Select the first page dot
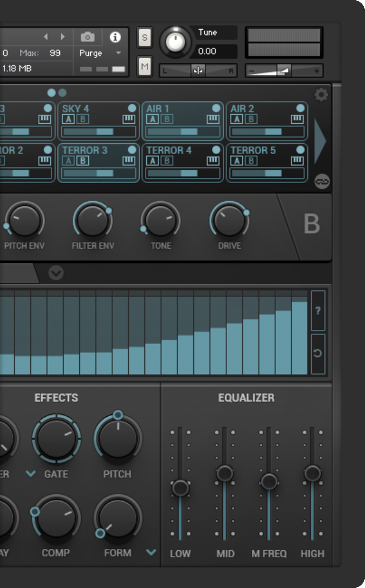365x588 pixels. tap(51, 93)
